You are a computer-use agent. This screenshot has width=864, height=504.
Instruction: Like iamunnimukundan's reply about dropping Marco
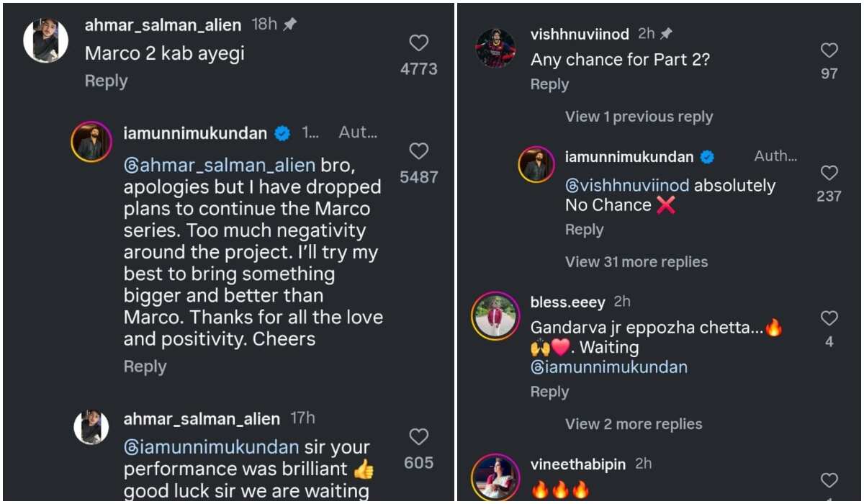pyautogui.click(x=418, y=151)
